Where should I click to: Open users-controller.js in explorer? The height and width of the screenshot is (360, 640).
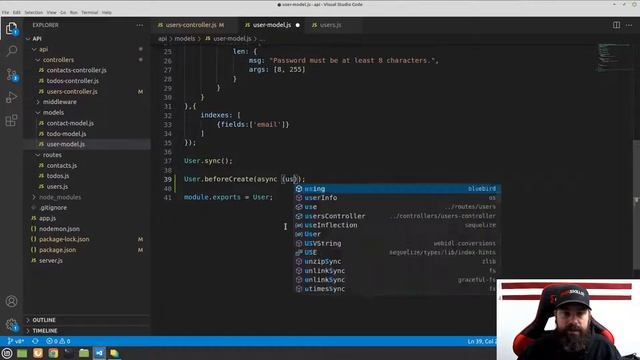tap(72, 91)
